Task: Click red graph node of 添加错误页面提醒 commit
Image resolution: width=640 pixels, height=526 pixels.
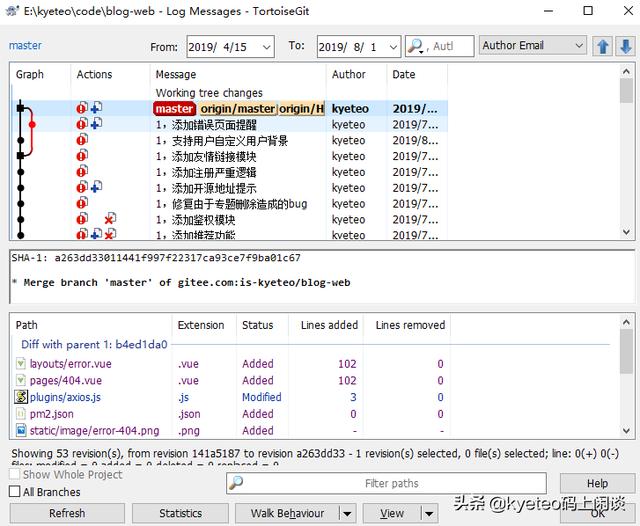Action: (x=32, y=124)
